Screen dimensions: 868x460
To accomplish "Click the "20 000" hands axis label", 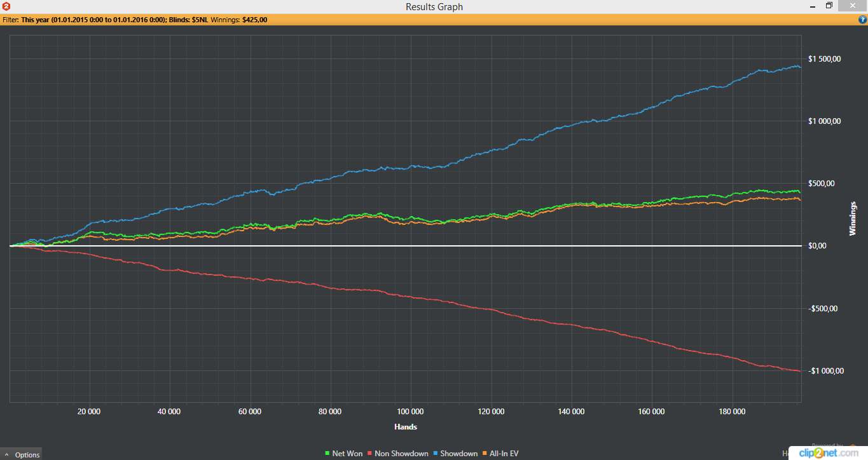I will (89, 411).
